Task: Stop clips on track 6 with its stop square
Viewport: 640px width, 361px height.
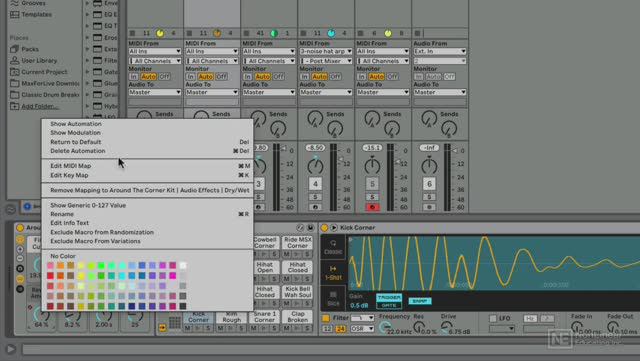Action: point(418,33)
